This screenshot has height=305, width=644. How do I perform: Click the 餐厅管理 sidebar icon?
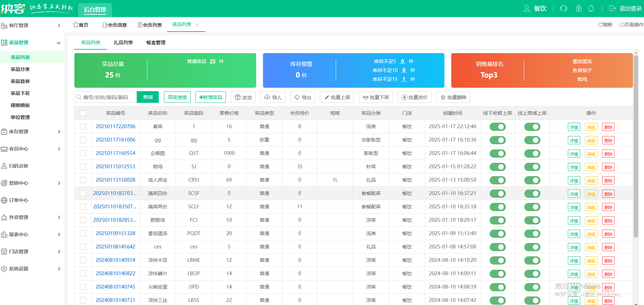[4, 25]
